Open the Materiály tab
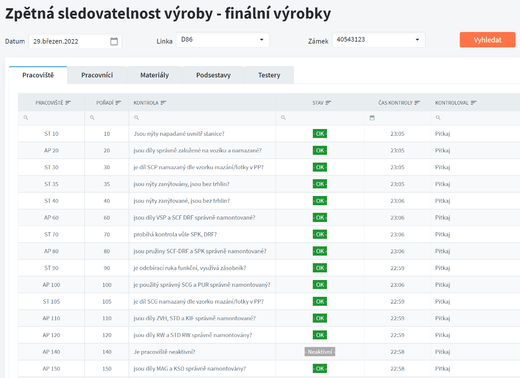Image resolution: width=520 pixels, height=378 pixels. [x=154, y=75]
